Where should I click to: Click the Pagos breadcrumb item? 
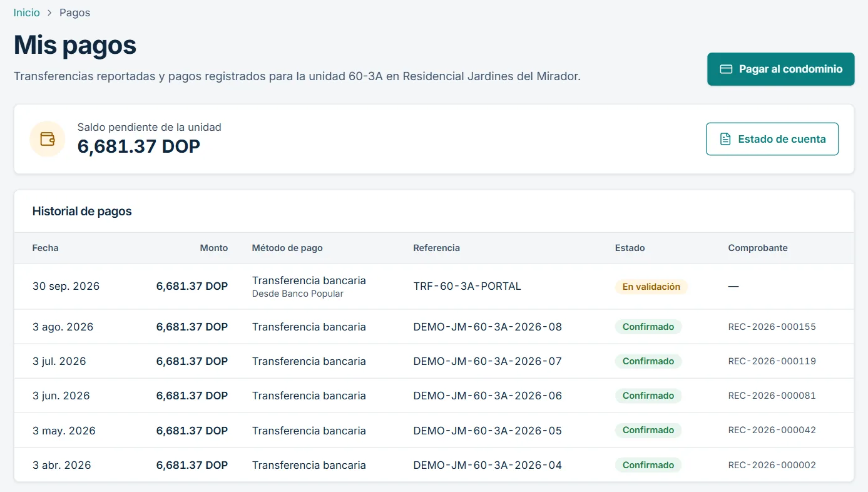point(74,13)
